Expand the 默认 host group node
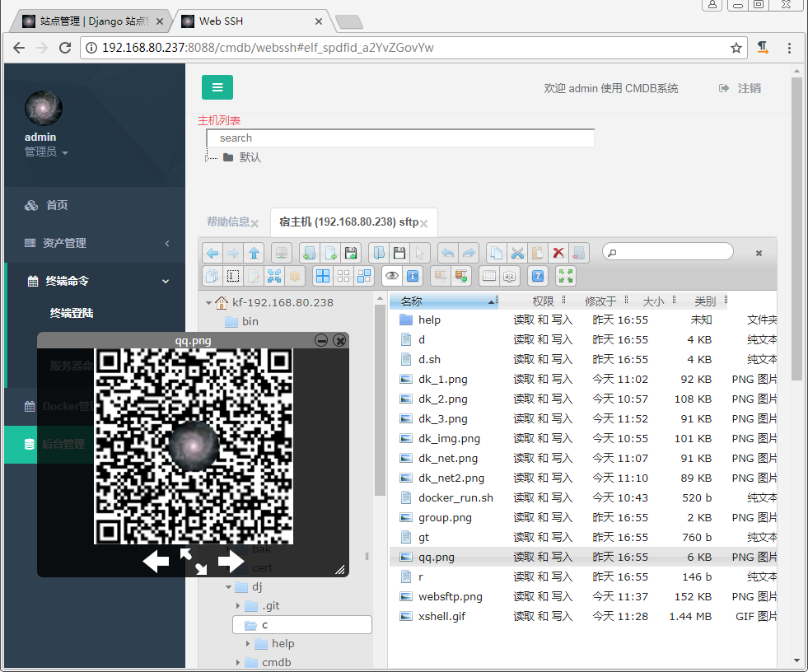The height and width of the screenshot is (672, 808). (x=208, y=157)
